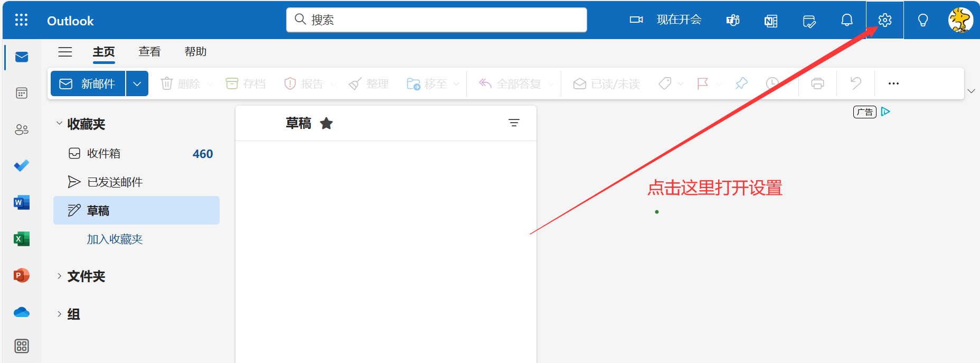980x363 pixels.
Task: Open the People icon in sidebar
Action: 22,129
